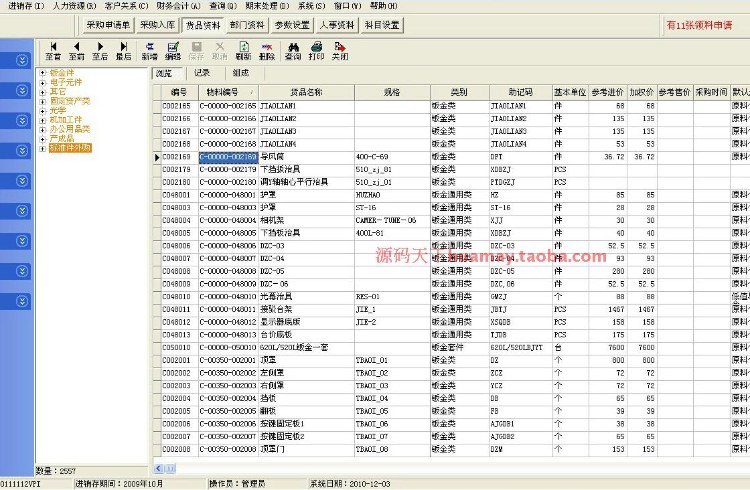
Task: Expand the topmost blue sidebar chevron panel
Action: click(22, 60)
